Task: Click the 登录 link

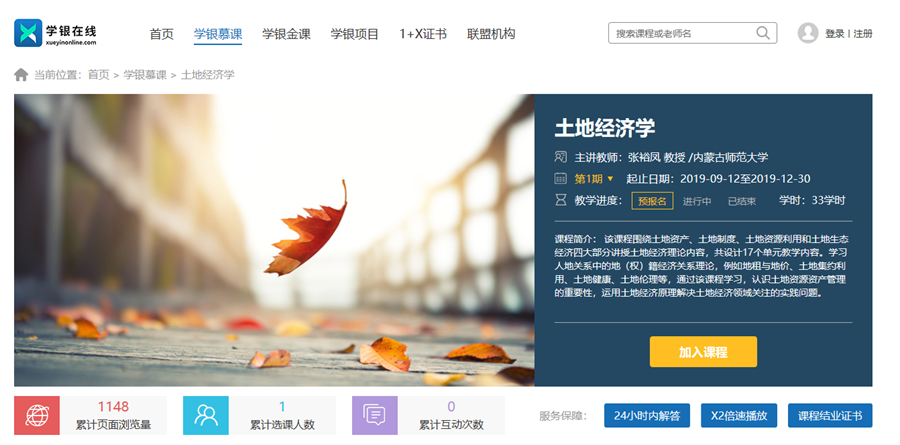Action: pyautogui.click(x=835, y=34)
